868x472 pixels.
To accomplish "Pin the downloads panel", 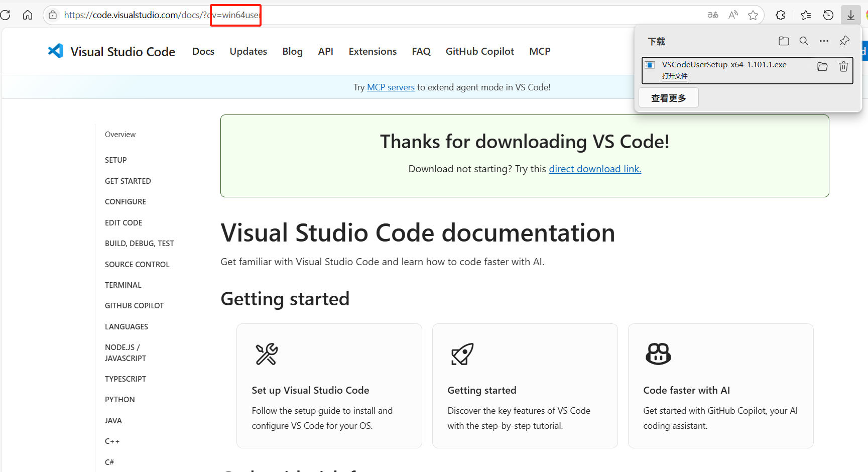I will pos(844,41).
